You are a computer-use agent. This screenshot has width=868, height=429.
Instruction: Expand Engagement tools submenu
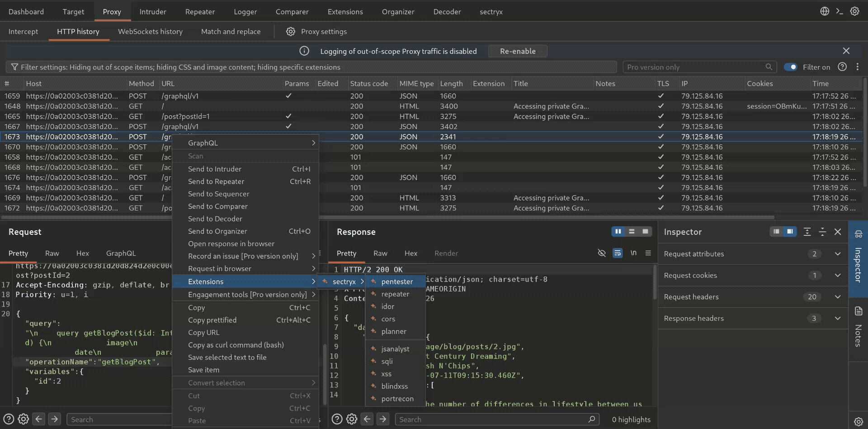[245, 295]
